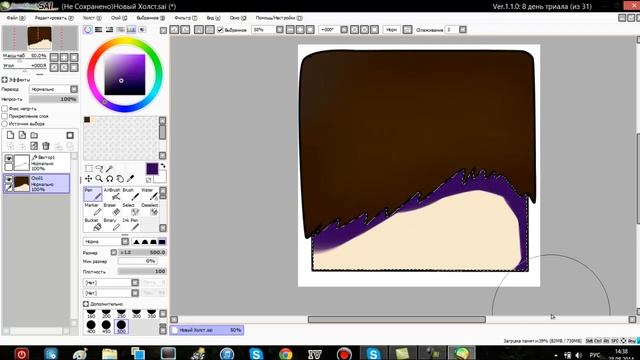
Task: Choose the Select brush tool
Action: click(x=131, y=209)
